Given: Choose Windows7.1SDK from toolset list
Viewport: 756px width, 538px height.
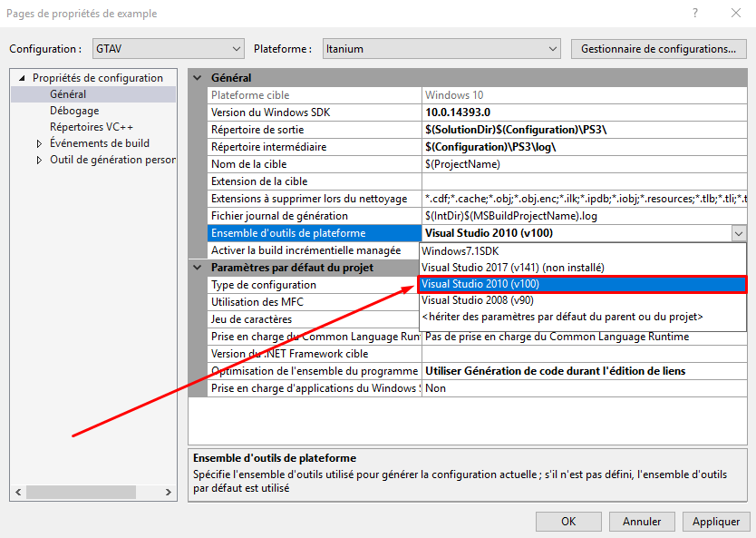Looking at the screenshot, I should [583, 251].
